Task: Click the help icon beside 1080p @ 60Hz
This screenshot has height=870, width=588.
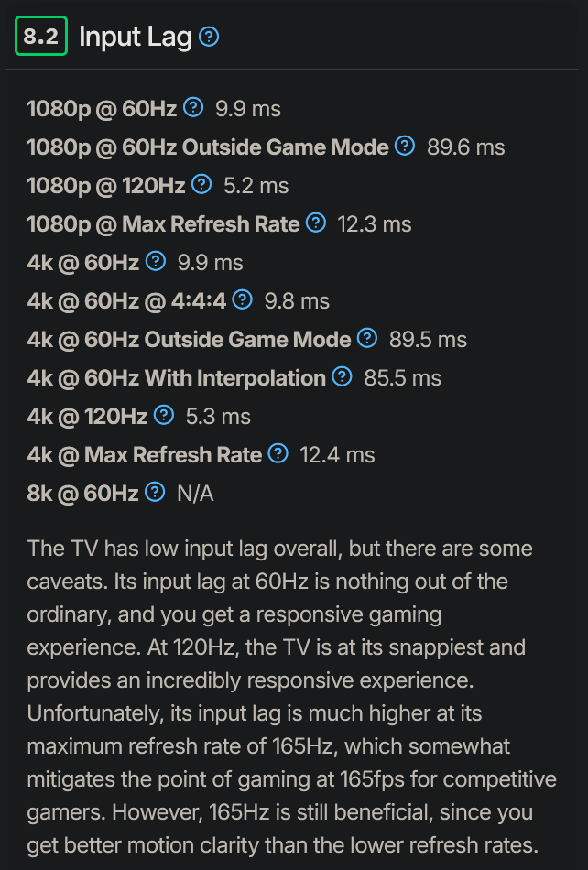Action: pos(191,108)
